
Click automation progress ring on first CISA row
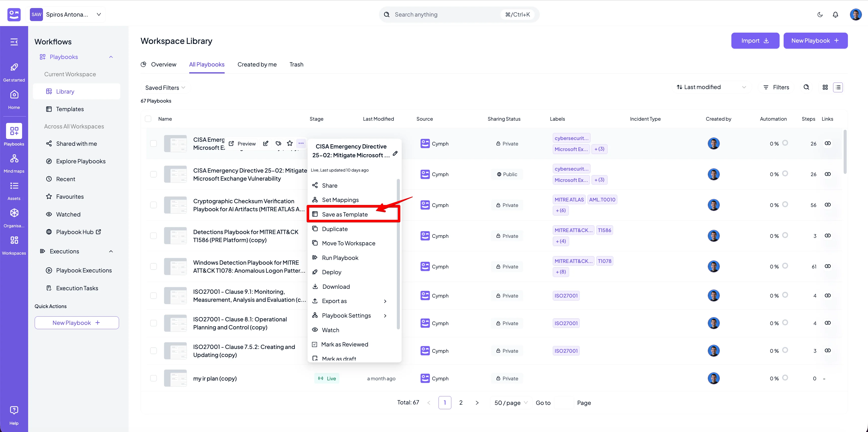click(x=785, y=143)
